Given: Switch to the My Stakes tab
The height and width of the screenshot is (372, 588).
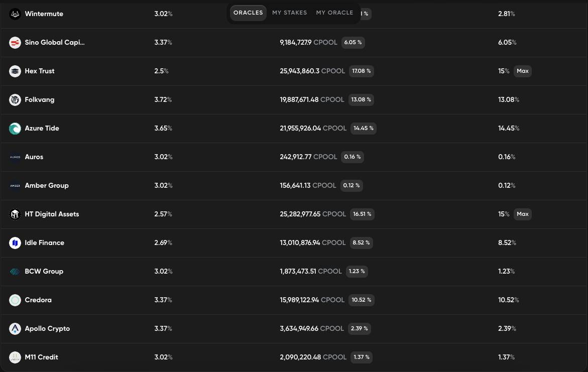Looking at the screenshot, I should (x=290, y=13).
